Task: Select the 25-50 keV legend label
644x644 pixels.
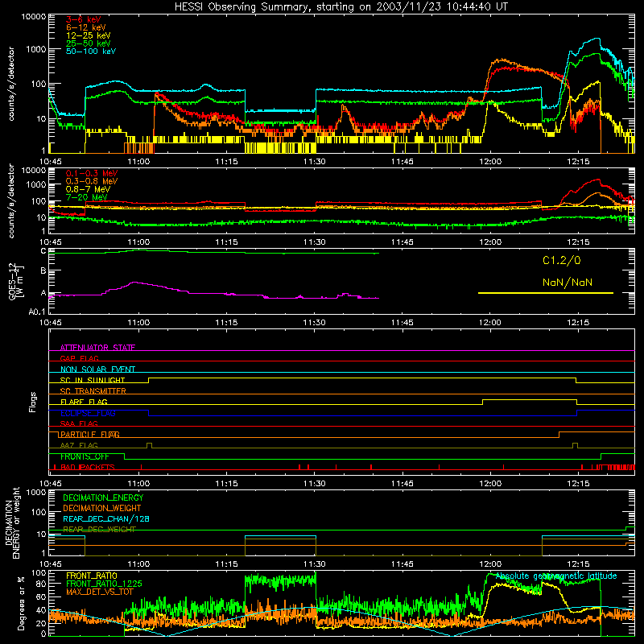Action: coord(89,43)
